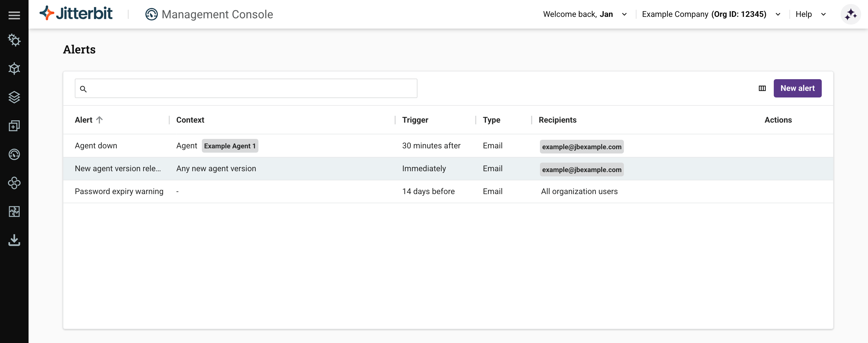Open column visibility settings icon

tap(762, 88)
